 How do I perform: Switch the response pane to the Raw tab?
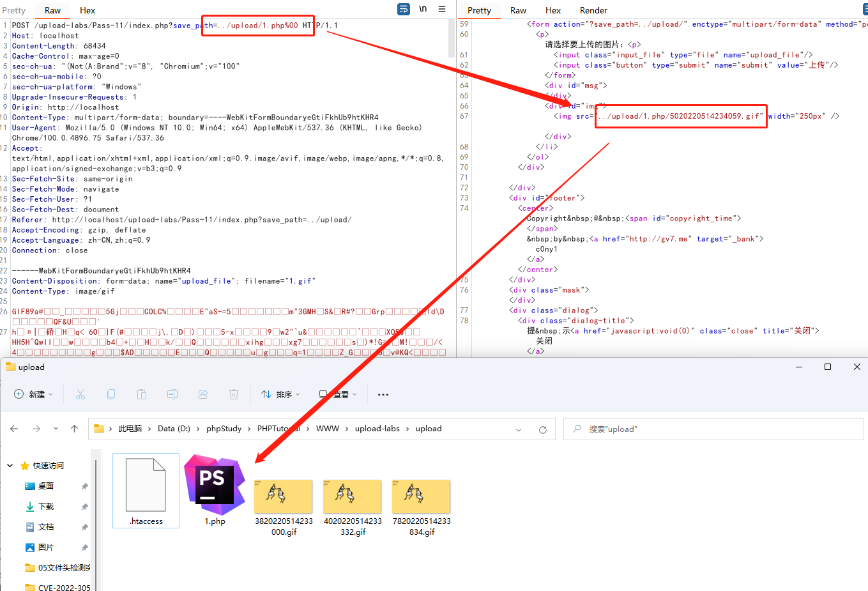(518, 10)
